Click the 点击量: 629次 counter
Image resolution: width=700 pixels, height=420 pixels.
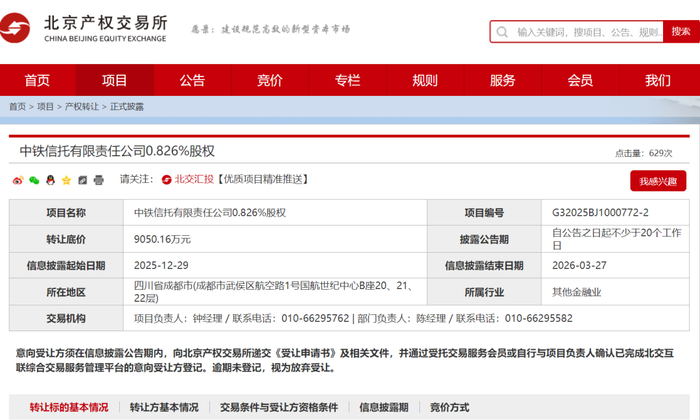[x=643, y=153]
